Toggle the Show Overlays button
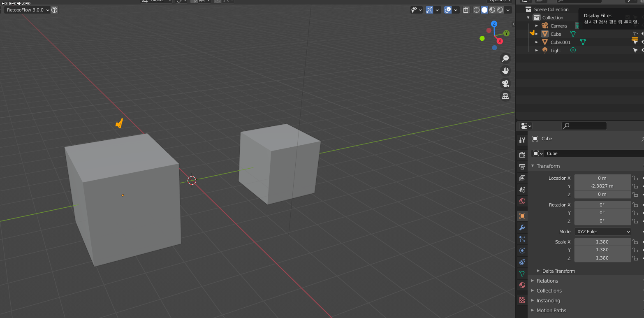644x318 pixels. point(448,10)
